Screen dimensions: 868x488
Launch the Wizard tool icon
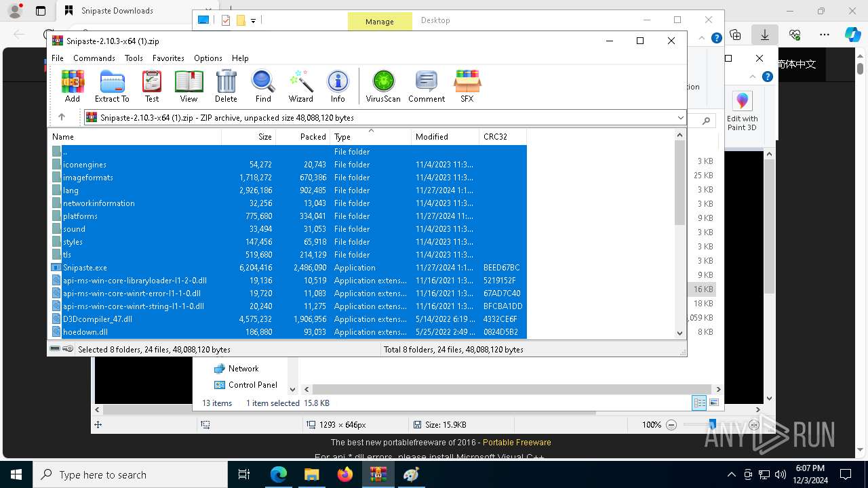pos(300,86)
